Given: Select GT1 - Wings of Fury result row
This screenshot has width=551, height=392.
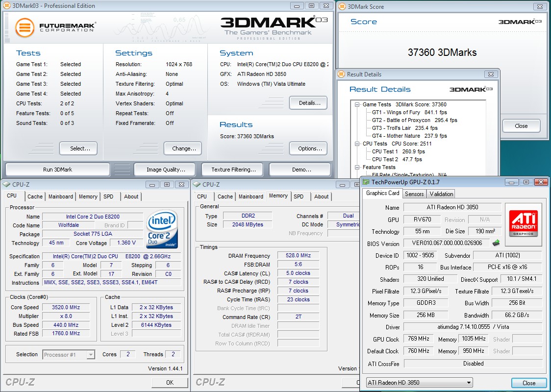Looking at the screenshot, I should [x=409, y=112].
